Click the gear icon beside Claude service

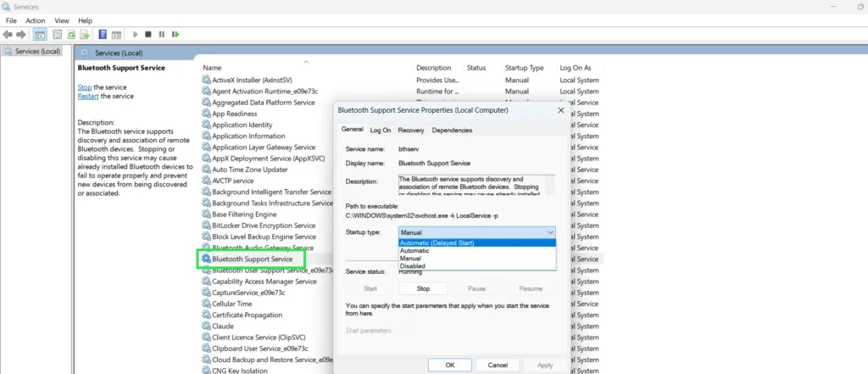click(x=207, y=326)
